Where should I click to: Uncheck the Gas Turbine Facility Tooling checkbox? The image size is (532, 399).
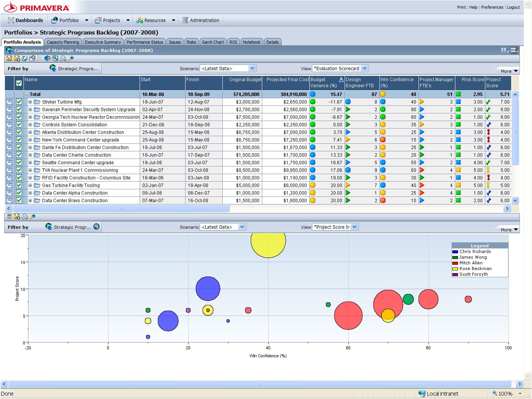pos(19,185)
